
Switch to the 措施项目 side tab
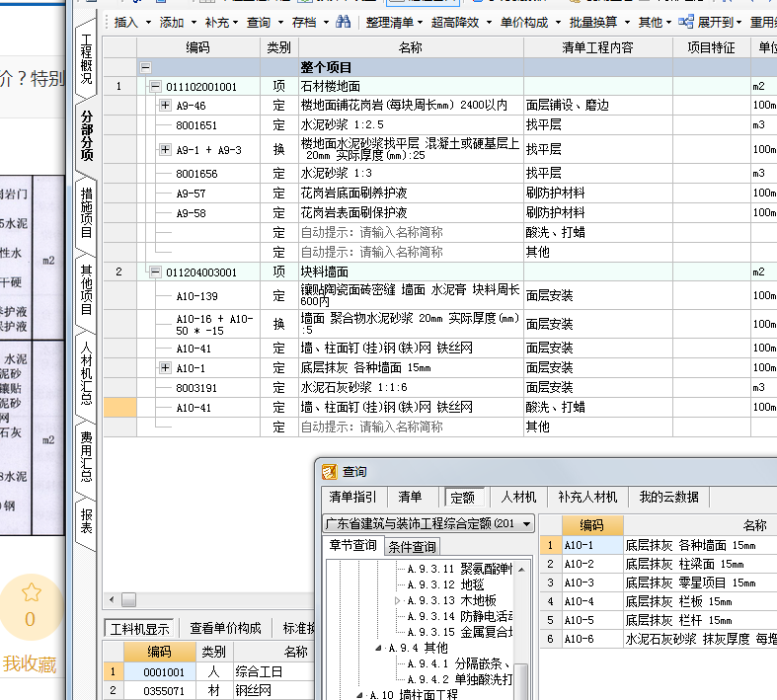86,212
